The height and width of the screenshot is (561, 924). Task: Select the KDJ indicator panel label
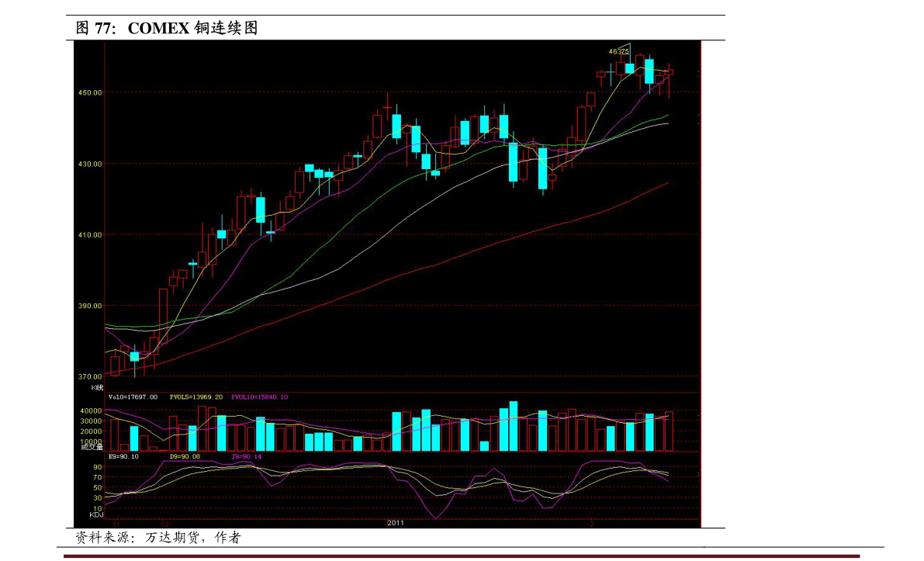(96, 514)
